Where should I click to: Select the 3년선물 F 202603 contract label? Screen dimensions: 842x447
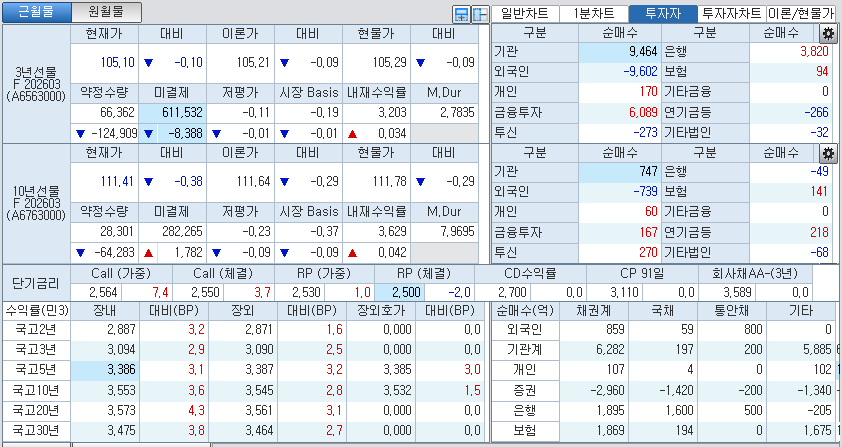(x=36, y=84)
